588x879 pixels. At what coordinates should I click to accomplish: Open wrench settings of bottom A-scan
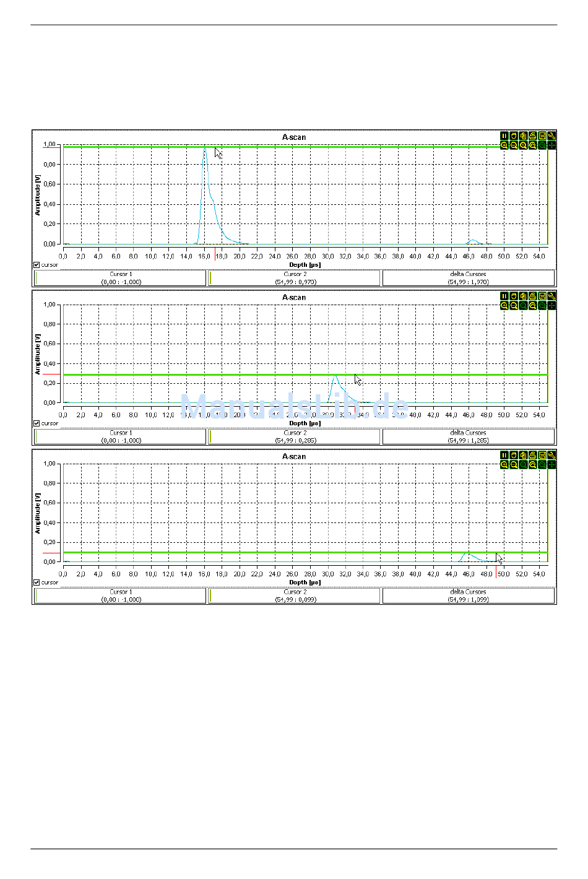pos(551,455)
